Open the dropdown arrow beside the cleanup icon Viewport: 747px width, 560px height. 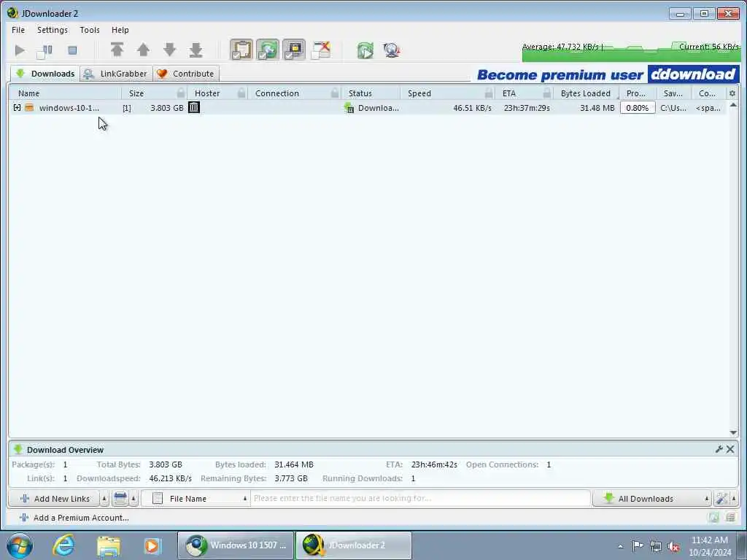pos(133,499)
